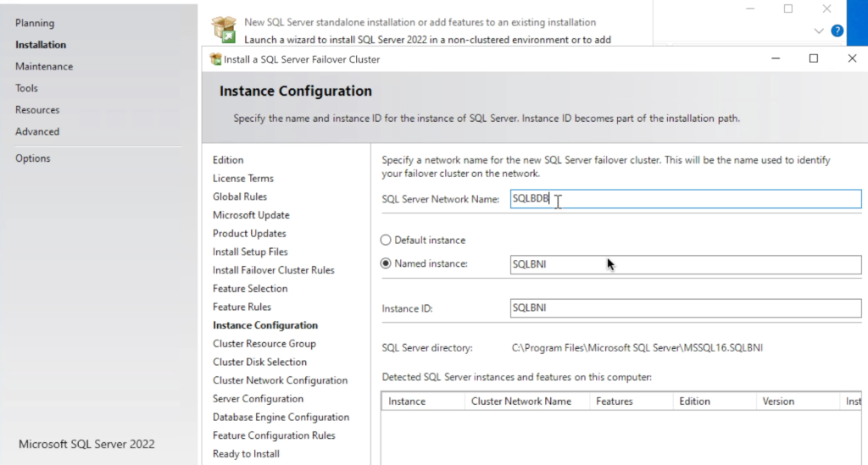
Task: Click the Cluster Network Configuration wizard step
Action: [x=280, y=379]
